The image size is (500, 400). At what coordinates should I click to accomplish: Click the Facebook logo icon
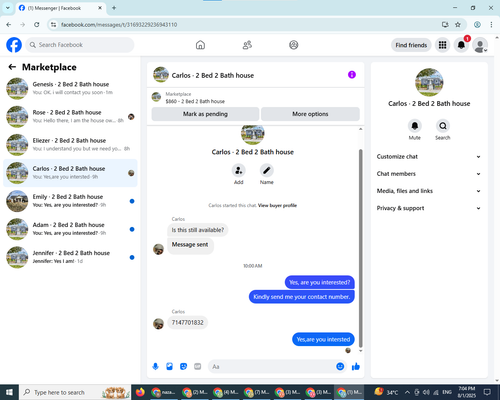(14, 45)
